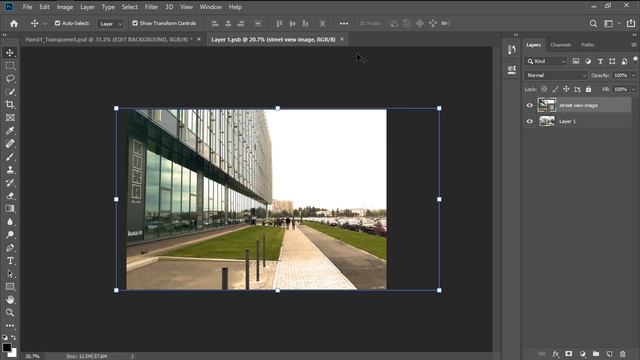Open the Image menu
Viewport: 640px width, 360px height.
pyautogui.click(x=64, y=7)
